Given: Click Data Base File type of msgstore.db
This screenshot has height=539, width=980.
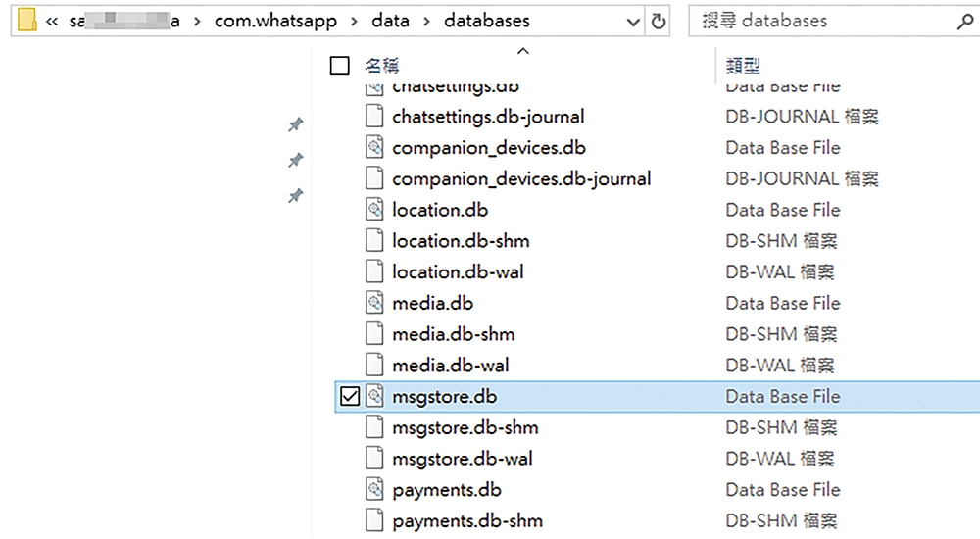Looking at the screenshot, I should [782, 397].
